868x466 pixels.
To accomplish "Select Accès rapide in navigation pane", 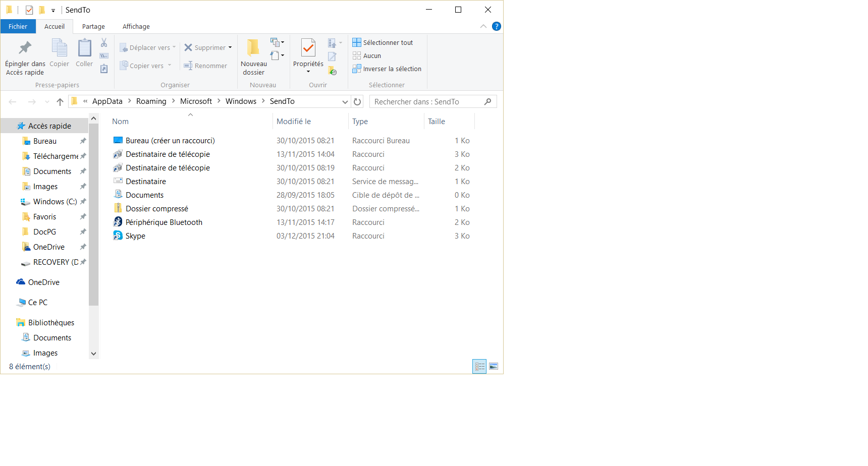I will (x=44, y=126).
